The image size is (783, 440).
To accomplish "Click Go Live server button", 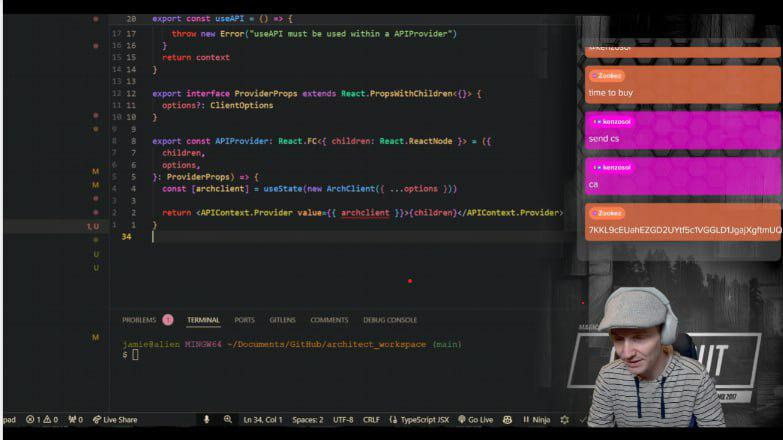I will click(x=475, y=420).
